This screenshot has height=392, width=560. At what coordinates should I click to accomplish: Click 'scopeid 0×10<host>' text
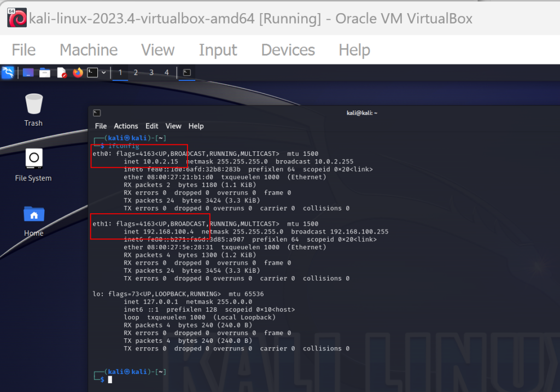pos(260,309)
